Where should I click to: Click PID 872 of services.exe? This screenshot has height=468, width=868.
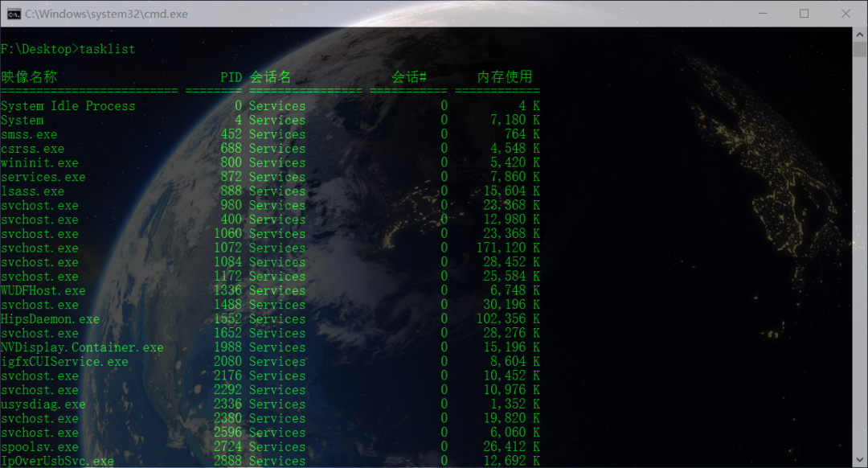click(x=231, y=177)
